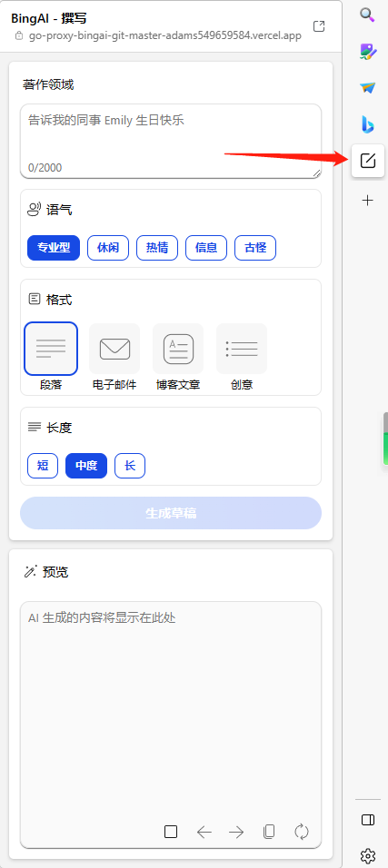Viewport: 388px width, 868px height.
Task: Open the Bing chat sidebar icon
Action: click(x=367, y=124)
